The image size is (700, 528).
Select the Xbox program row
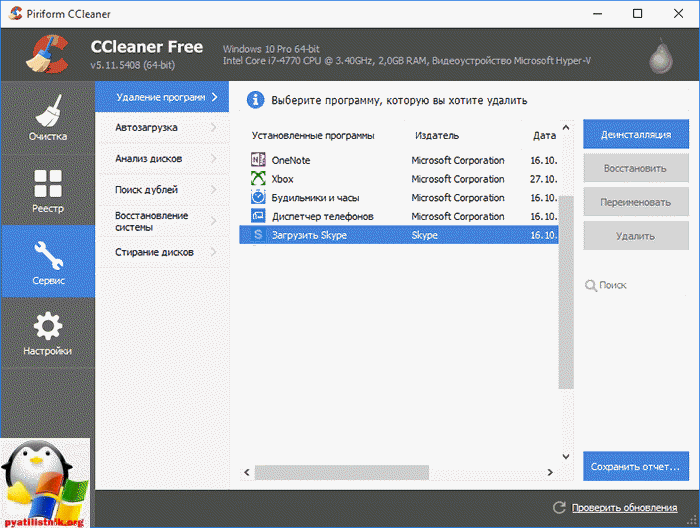399,179
